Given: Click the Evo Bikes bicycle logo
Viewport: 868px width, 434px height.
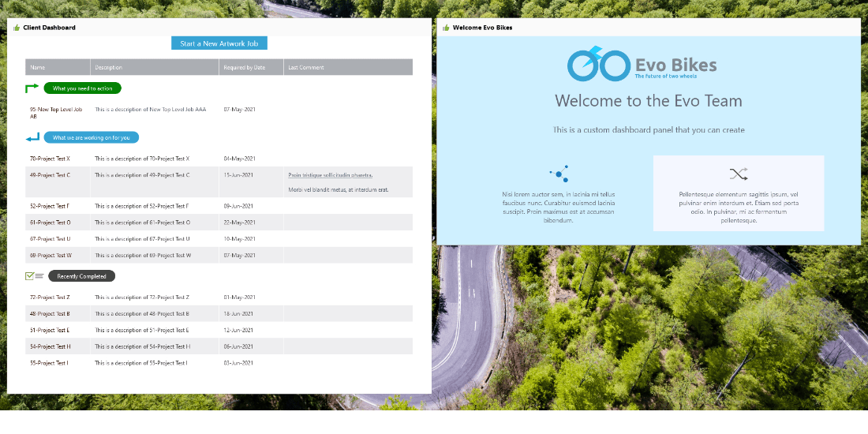Looking at the screenshot, I should [599, 64].
